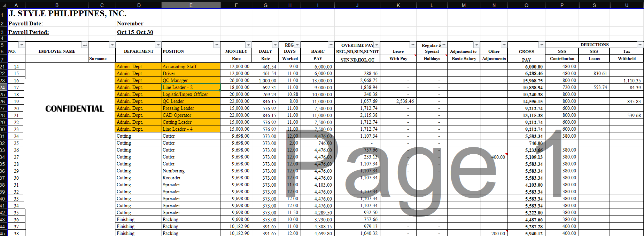Click the 15,968.75 gross pay cell

pos(526,80)
